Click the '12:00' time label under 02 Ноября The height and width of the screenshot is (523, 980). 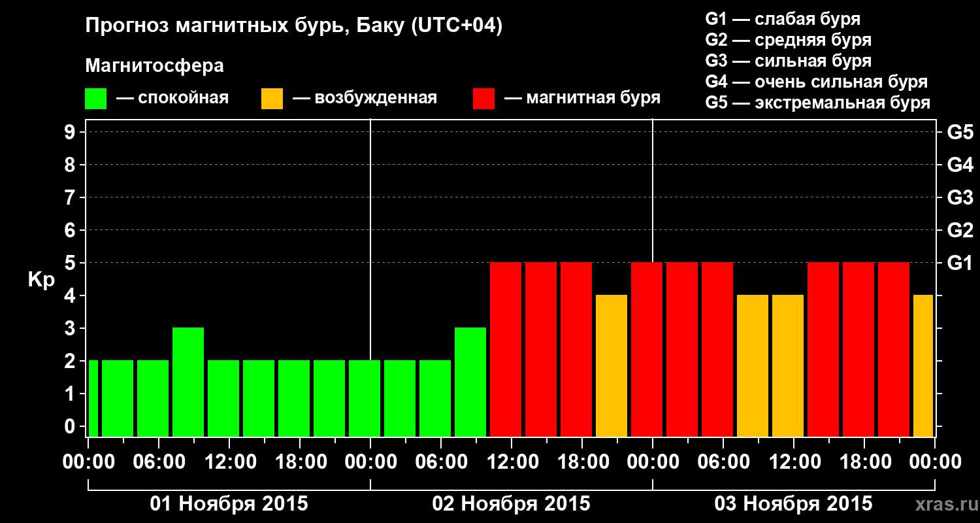[x=512, y=462]
